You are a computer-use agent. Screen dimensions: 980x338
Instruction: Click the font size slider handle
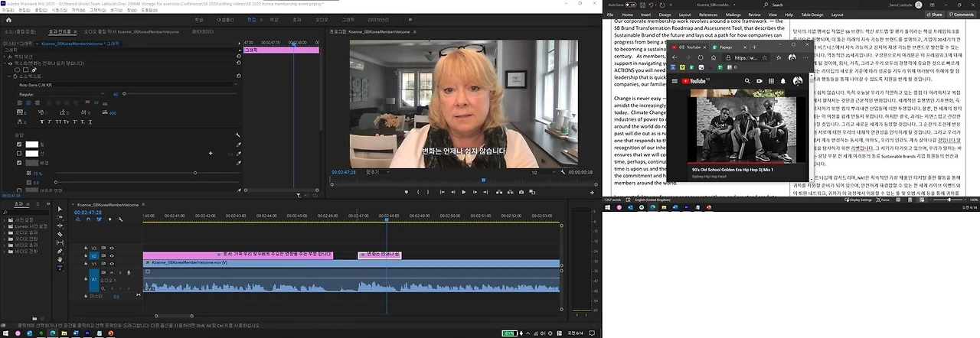tap(124, 94)
